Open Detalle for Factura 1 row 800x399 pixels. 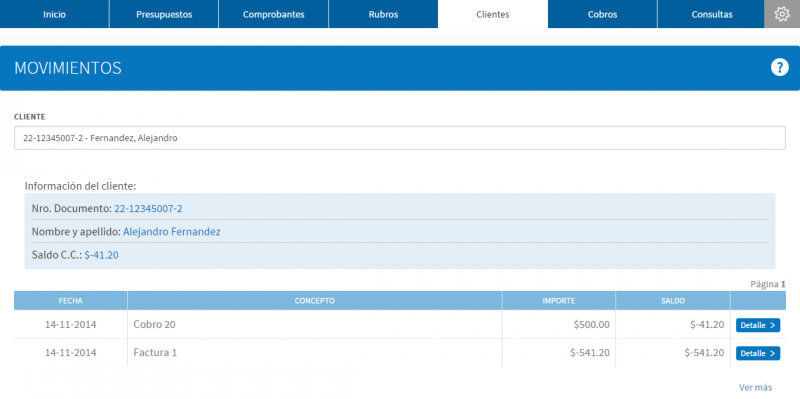(758, 353)
